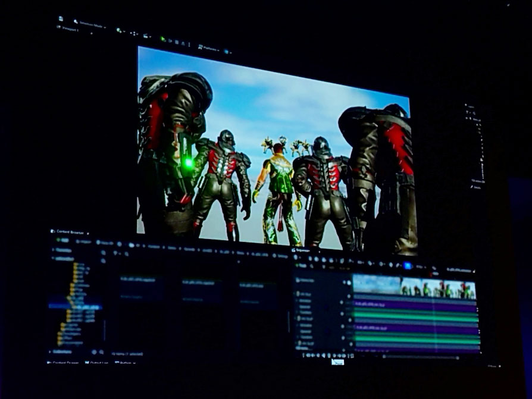This screenshot has height=399, width=532.
Task: Expand the Favorites section in Content Browser
Action: [x=61, y=250]
